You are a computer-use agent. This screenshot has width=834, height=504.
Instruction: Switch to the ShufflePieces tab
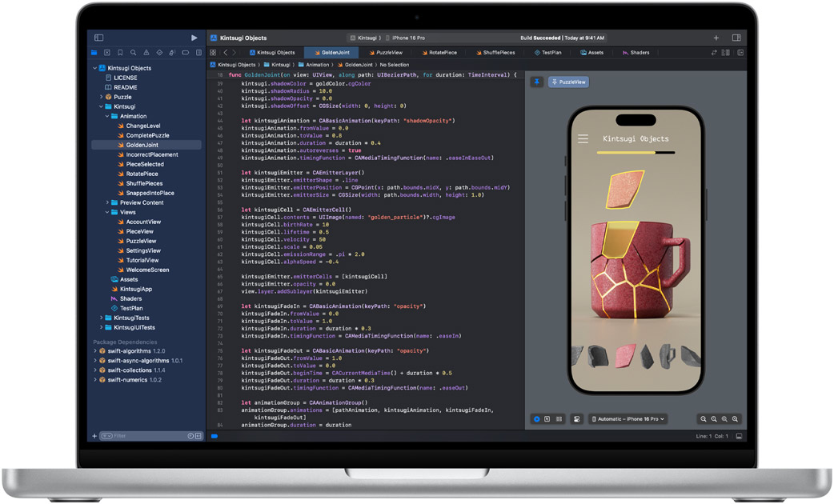(x=495, y=53)
